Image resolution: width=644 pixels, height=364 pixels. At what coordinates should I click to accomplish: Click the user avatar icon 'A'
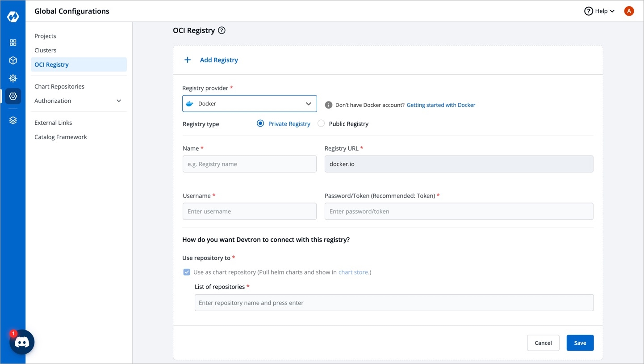(x=629, y=11)
